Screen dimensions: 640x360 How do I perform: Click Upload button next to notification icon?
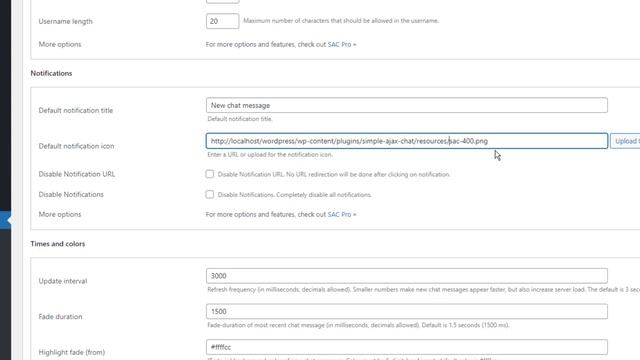pyautogui.click(x=626, y=141)
